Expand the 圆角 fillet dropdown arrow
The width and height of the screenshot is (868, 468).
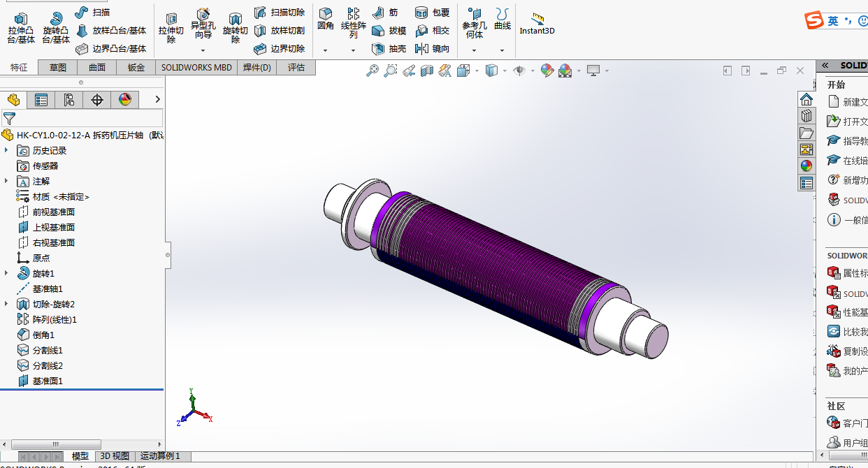click(x=326, y=50)
